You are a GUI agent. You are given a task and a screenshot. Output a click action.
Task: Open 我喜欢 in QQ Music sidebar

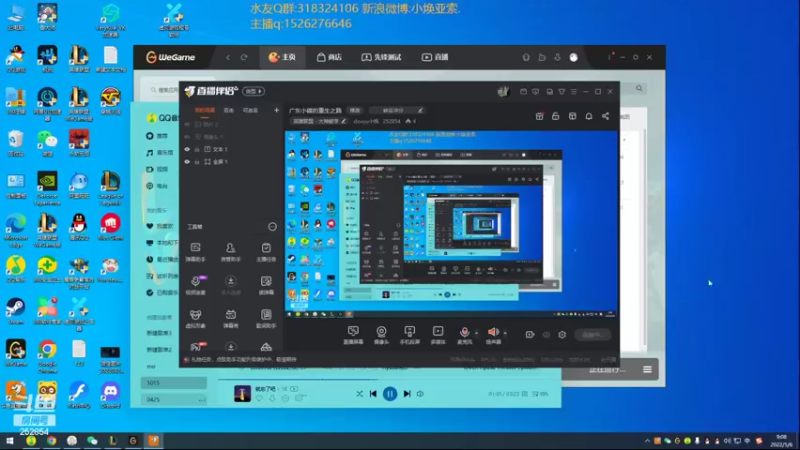point(160,226)
